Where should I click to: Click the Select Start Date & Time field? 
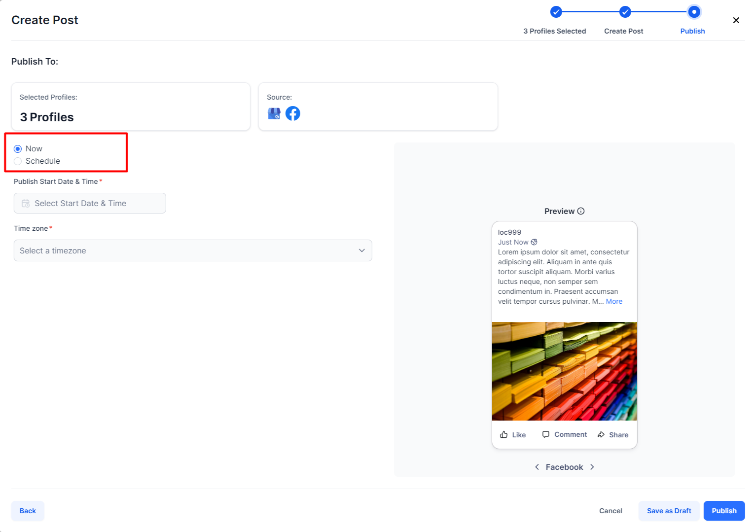click(x=90, y=203)
